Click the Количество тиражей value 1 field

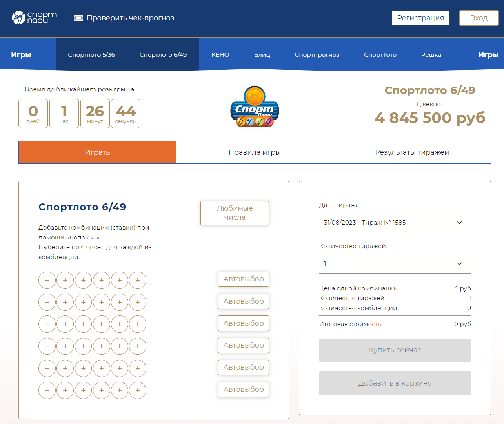[x=395, y=264]
